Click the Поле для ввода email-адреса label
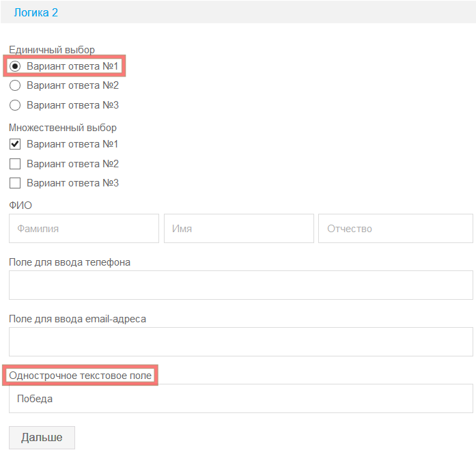 [77, 319]
